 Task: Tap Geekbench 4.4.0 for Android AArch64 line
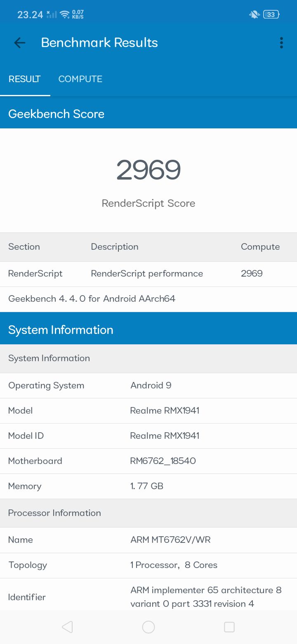(x=92, y=298)
